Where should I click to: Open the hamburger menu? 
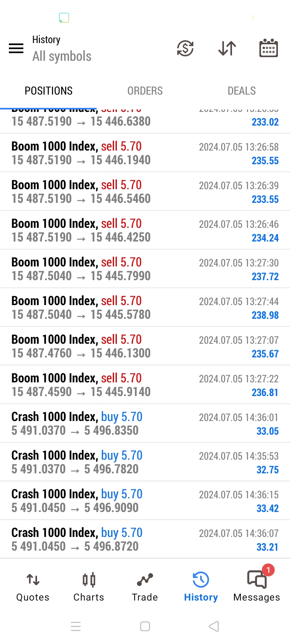[16, 49]
